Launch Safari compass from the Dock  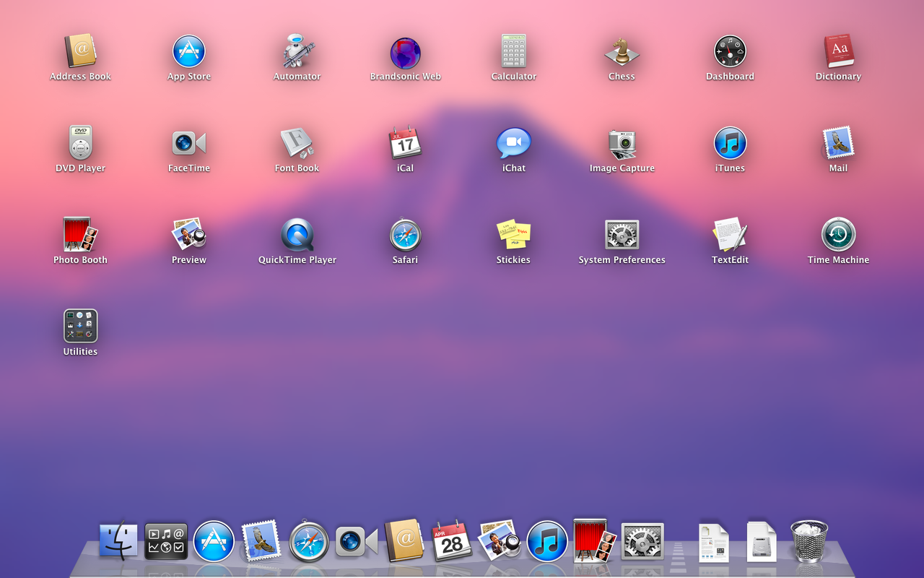tap(309, 541)
